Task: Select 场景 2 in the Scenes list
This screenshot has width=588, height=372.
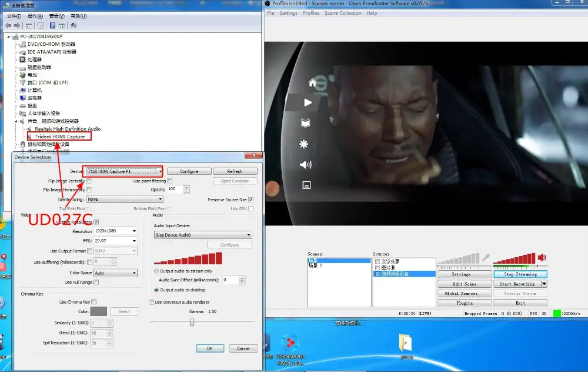Action: [x=315, y=265]
